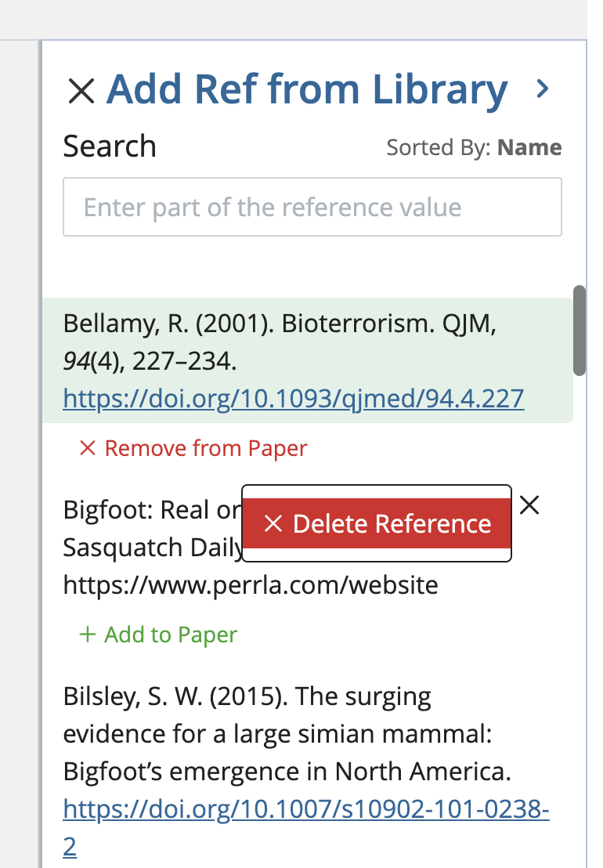603x868 pixels.
Task: Click the Remove from Paper text
Action: click(206, 448)
